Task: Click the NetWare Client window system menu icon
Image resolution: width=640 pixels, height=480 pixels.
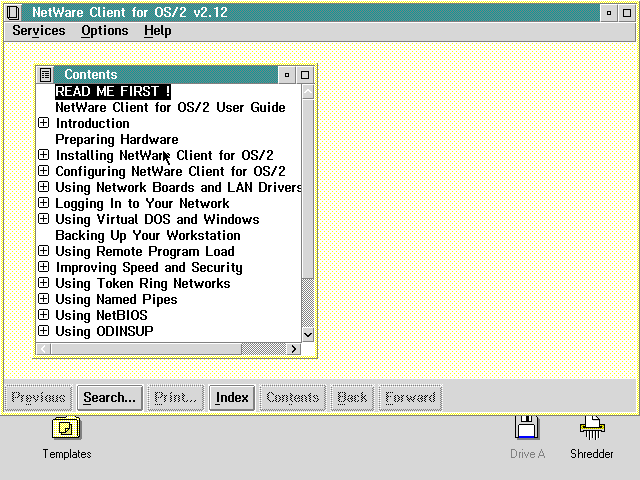Action: 13,12
